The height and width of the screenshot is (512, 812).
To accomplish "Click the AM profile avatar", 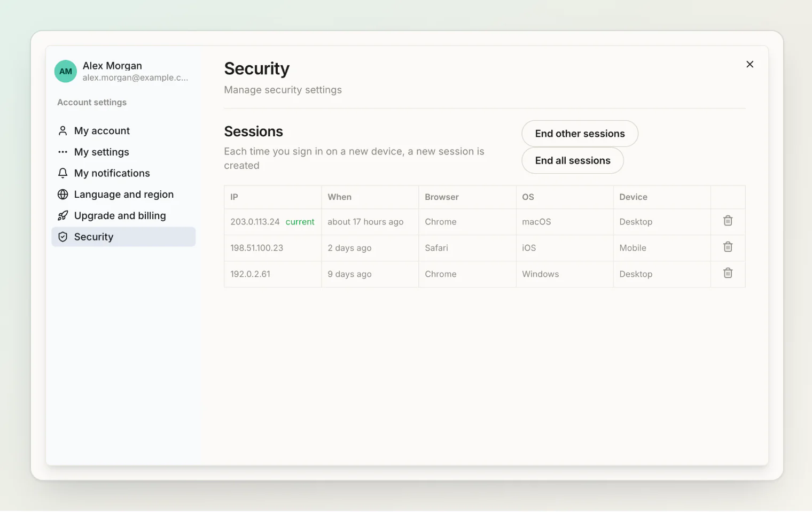I will 66,71.
